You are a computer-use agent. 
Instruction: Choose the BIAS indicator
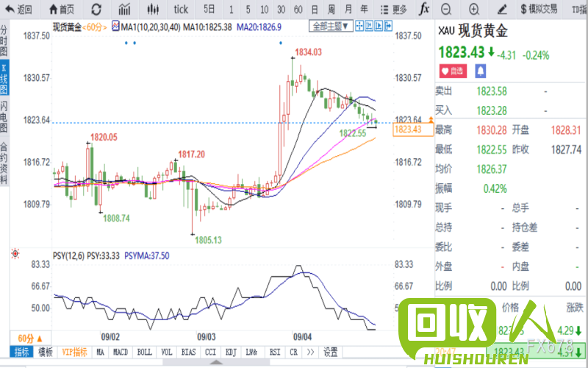(x=188, y=353)
